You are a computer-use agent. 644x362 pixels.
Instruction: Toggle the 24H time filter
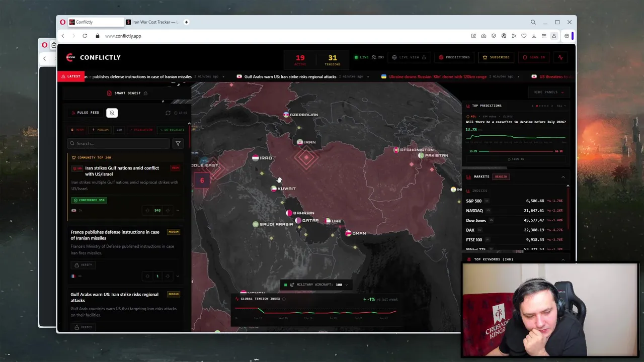119,130
